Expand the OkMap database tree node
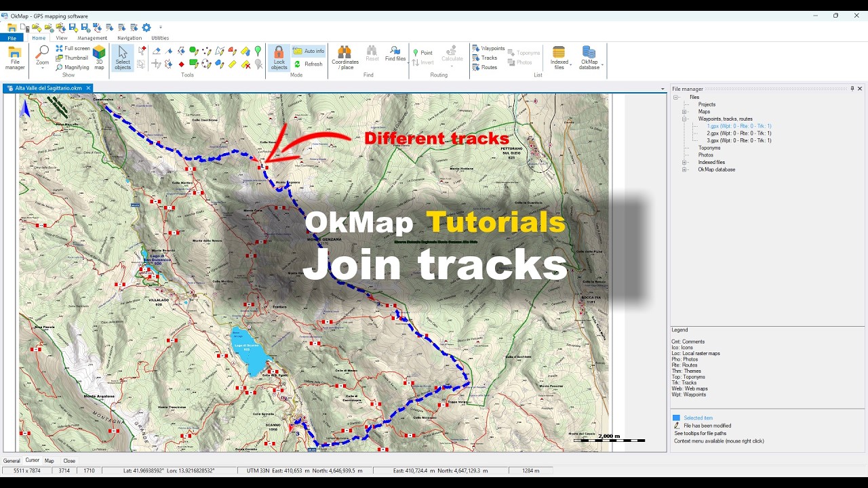The width and height of the screenshot is (868, 488). coord(684,169)
